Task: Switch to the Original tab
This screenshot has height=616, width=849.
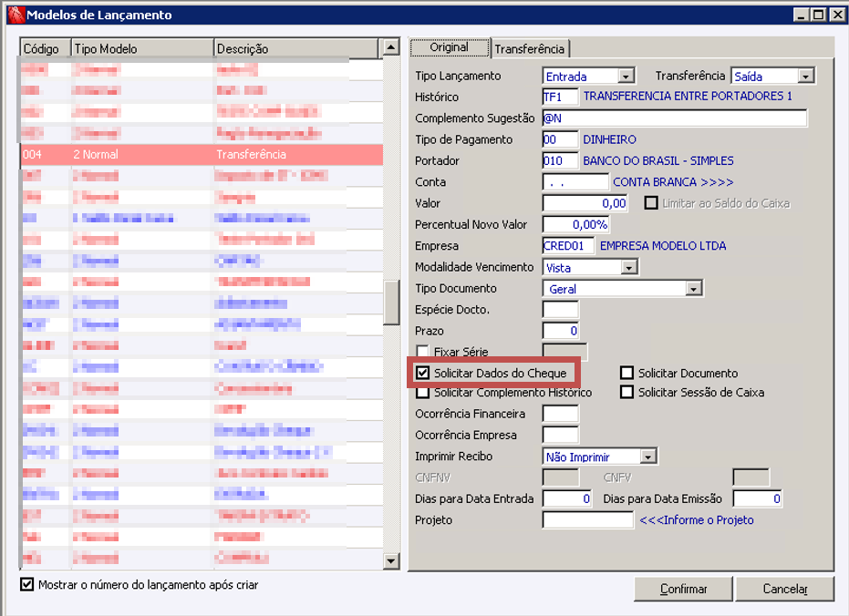Action: pyautogui.click(x=450, y=47)
